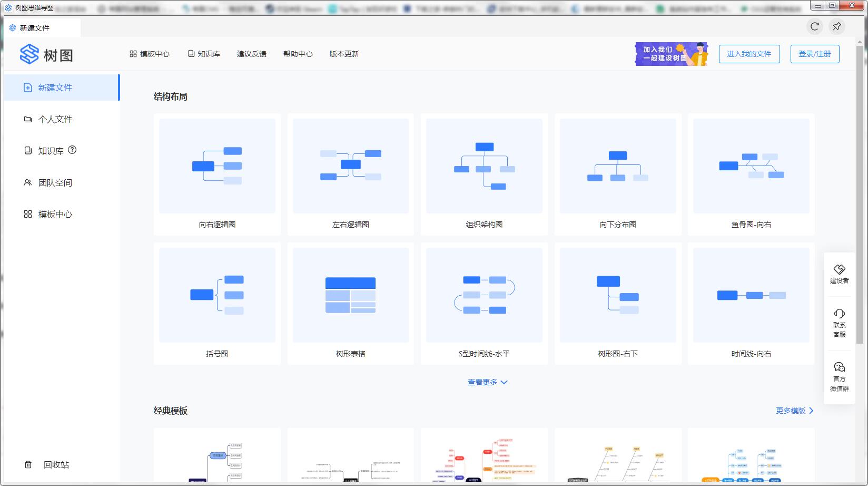Click the pin icon in the tab bar
This screenshot has width=868, height=486.
(836, 27)
